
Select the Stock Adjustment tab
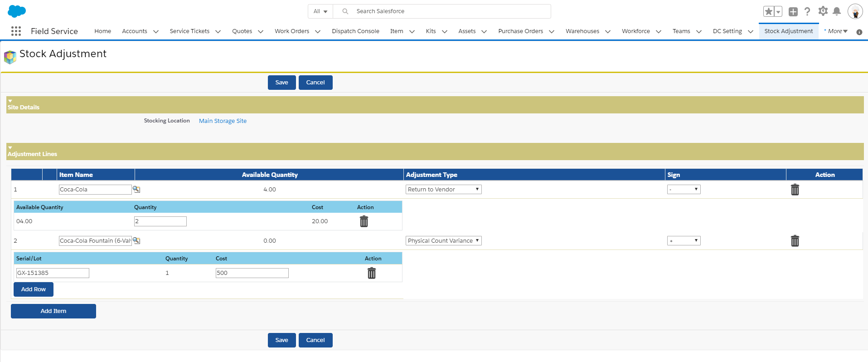(x=789, y=31)
